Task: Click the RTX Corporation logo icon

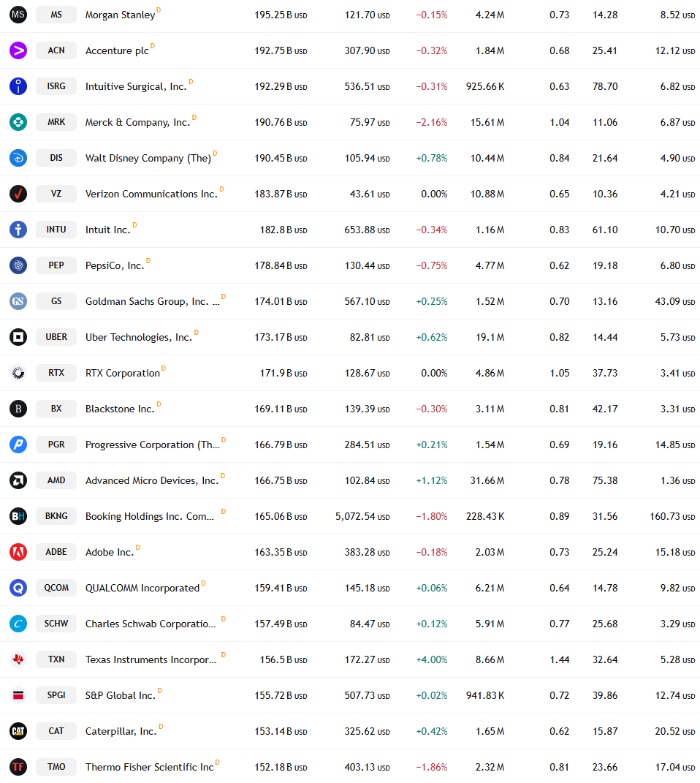Action: [18, 373]
